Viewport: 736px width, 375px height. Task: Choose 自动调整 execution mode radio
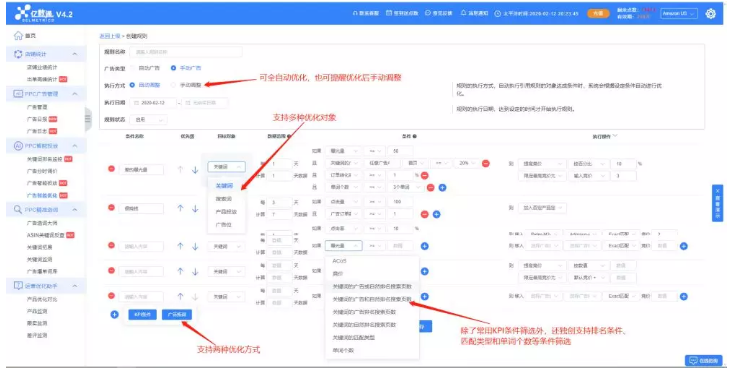132,85
